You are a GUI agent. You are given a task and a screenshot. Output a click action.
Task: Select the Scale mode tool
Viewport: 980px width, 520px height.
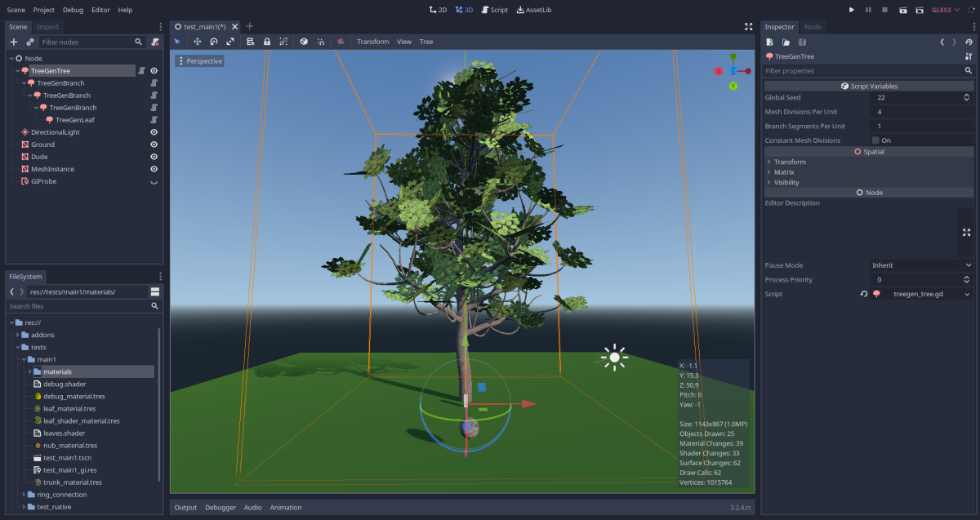pyautogui.click(x=230, y=42)
